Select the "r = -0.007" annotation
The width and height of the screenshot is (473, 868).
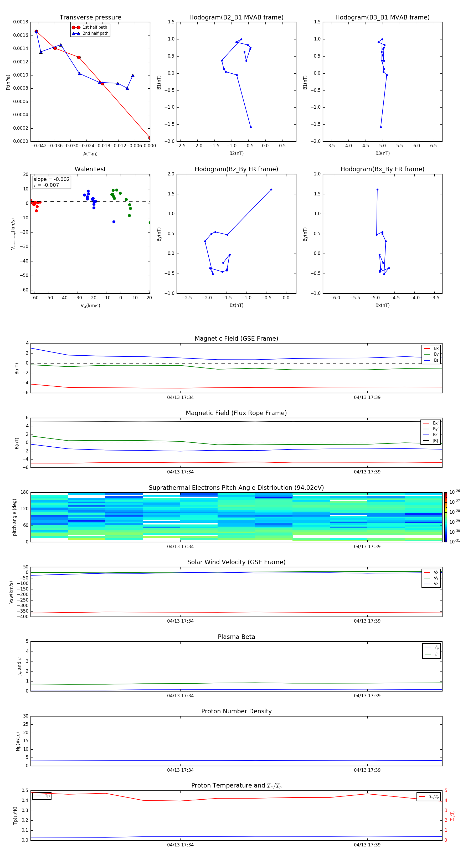tap(47, 185)
